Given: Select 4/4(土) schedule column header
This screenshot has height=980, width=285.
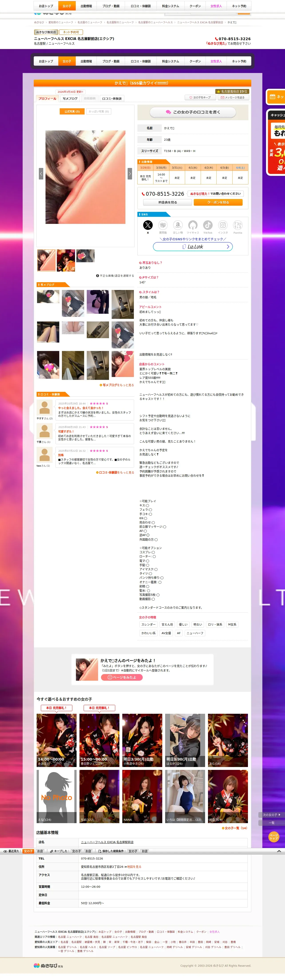Looking at the screenshot, I should click(x=240, y=168).
